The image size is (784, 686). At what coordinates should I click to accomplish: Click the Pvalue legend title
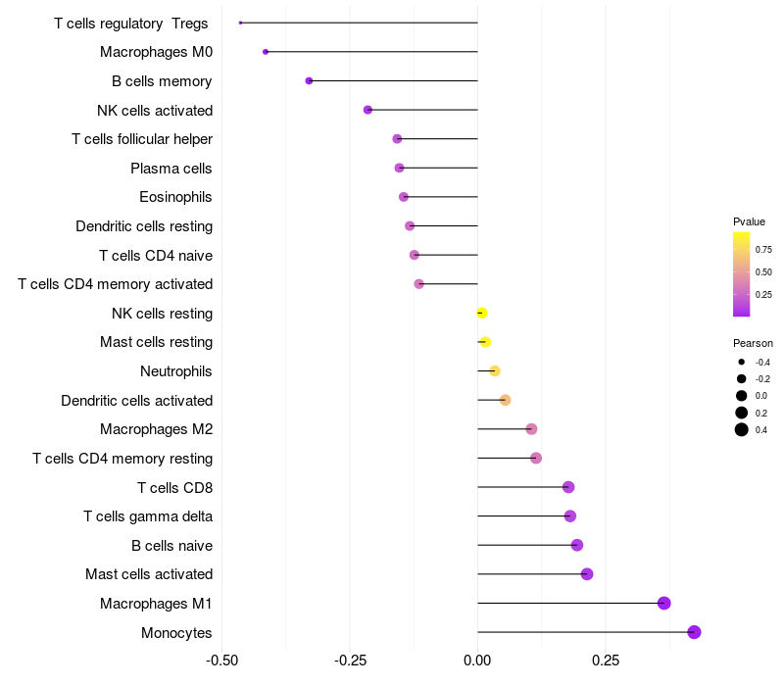coord(749,221)
